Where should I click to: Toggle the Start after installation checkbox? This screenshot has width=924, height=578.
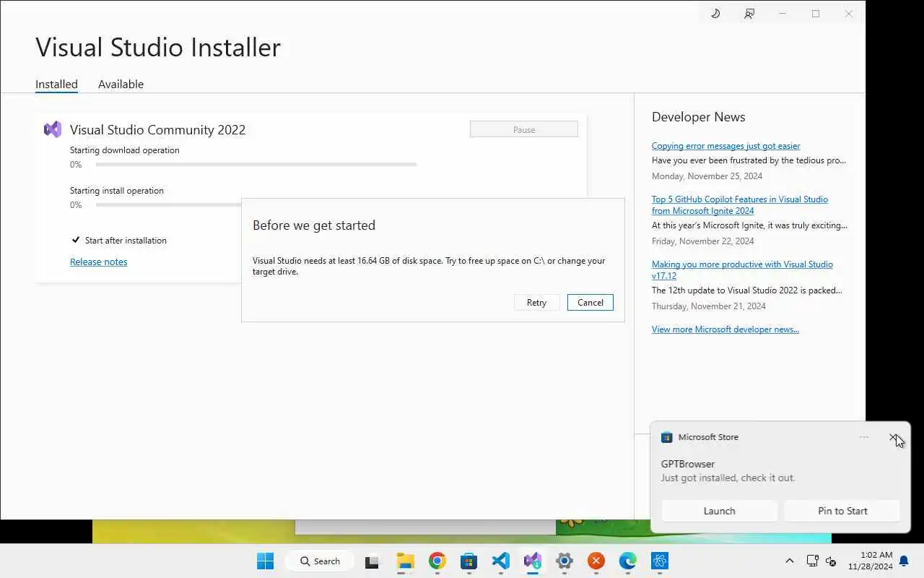click(x=76, y=240)
